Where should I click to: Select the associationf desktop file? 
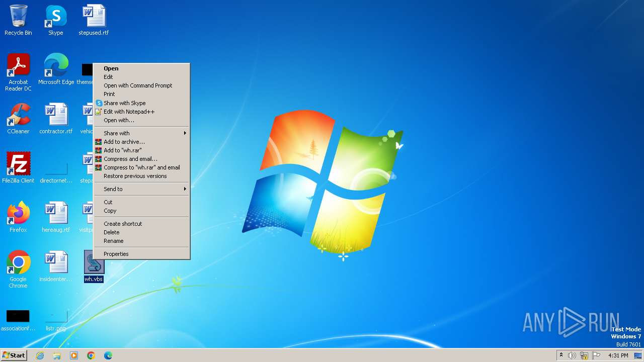point(18,320)
